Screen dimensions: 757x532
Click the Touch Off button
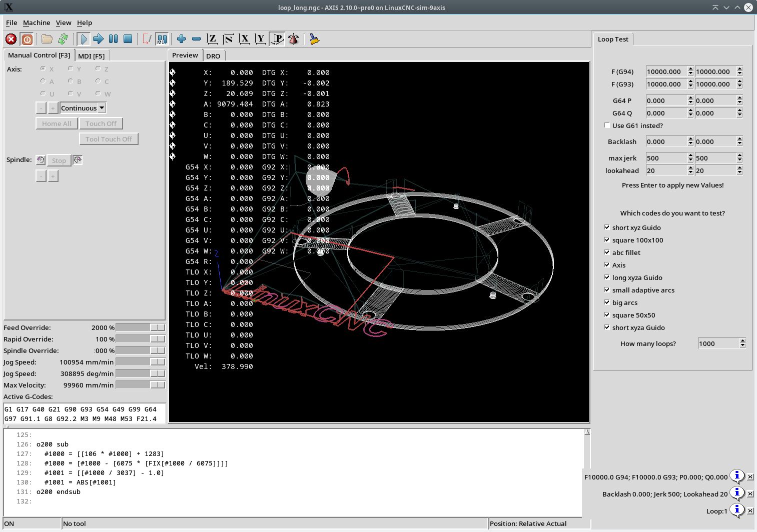coord(101,123)
